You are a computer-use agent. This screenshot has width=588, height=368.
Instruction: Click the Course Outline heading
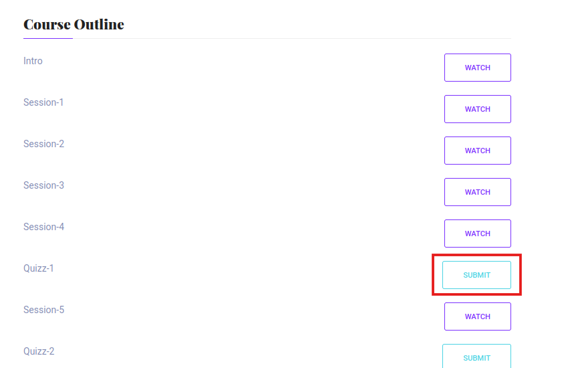pos(73,25)
